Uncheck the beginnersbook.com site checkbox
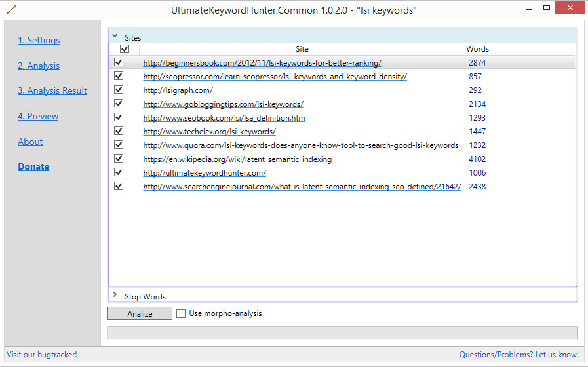 coord(119,62)
